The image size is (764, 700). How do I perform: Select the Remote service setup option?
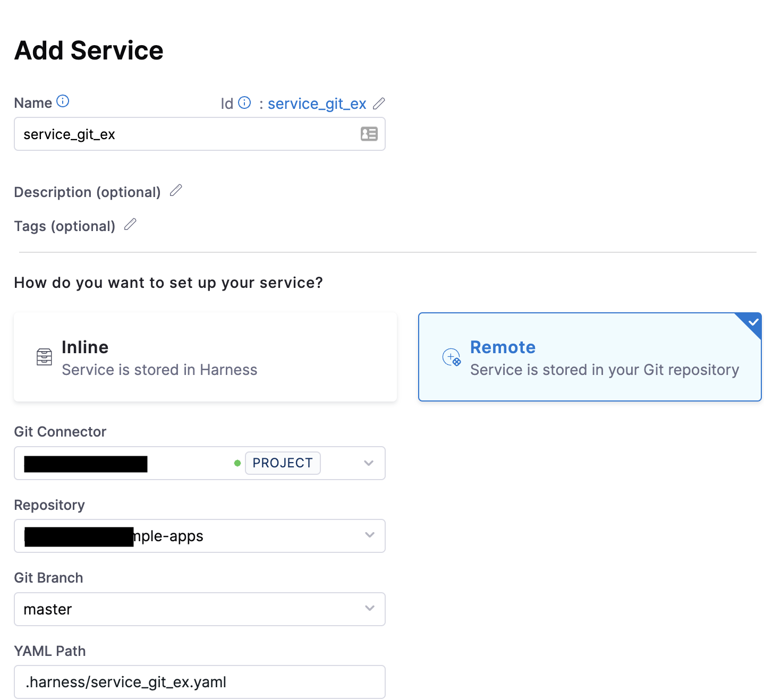(x=590, y=357)
